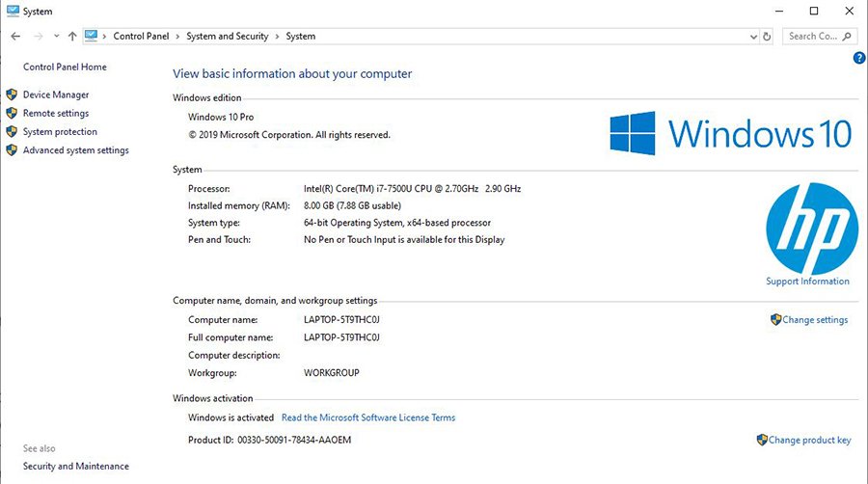Click the shield icon beside Change settings
Image resolution: width=868 pixels, height=484 pixels.
click(x=775, y=319)
